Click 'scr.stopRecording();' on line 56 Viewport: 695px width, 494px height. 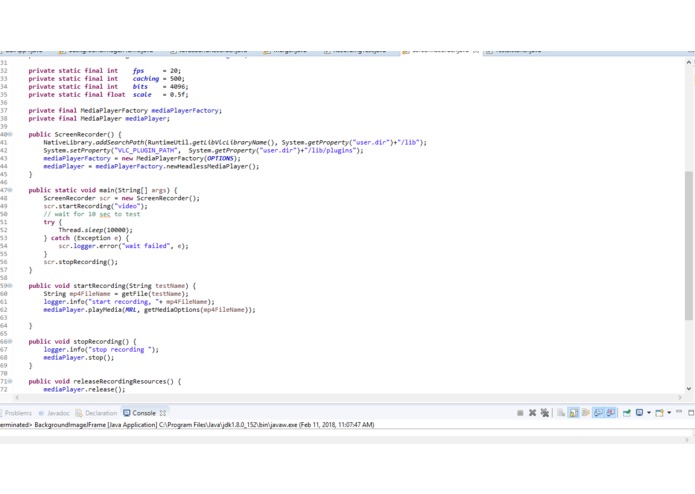pyautogui.click(x=81, y=262)
